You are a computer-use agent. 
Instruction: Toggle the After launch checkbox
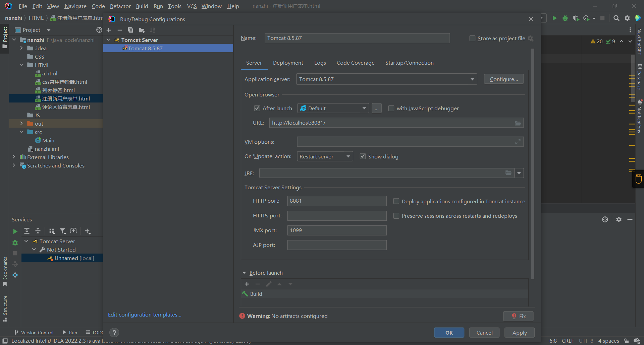257,108
